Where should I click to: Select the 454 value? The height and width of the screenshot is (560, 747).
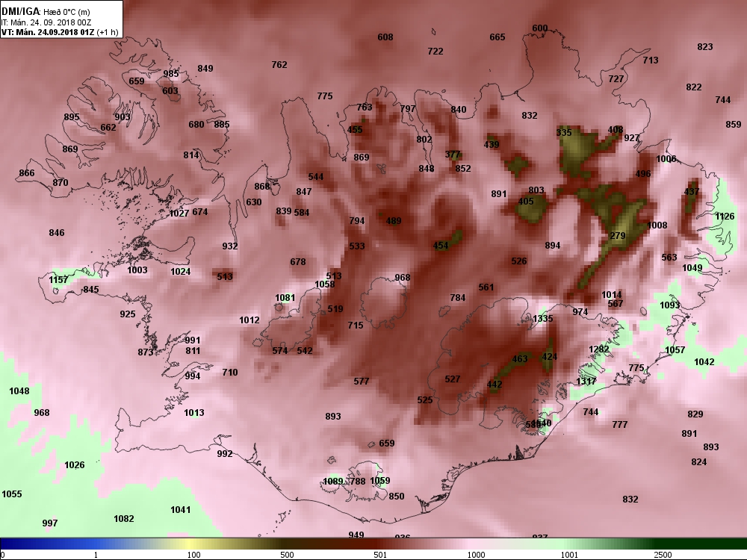441,245
